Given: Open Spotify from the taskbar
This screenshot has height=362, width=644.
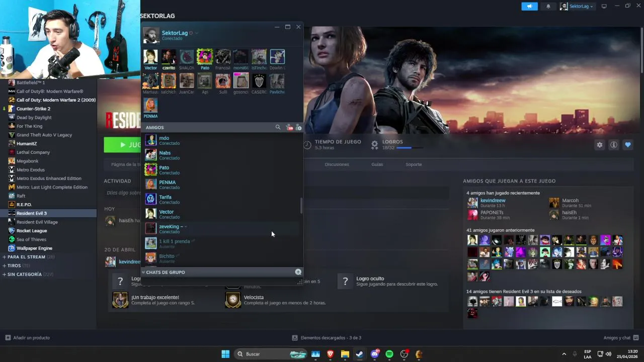Looking at the screenshot, I should [x=389, y=354].
